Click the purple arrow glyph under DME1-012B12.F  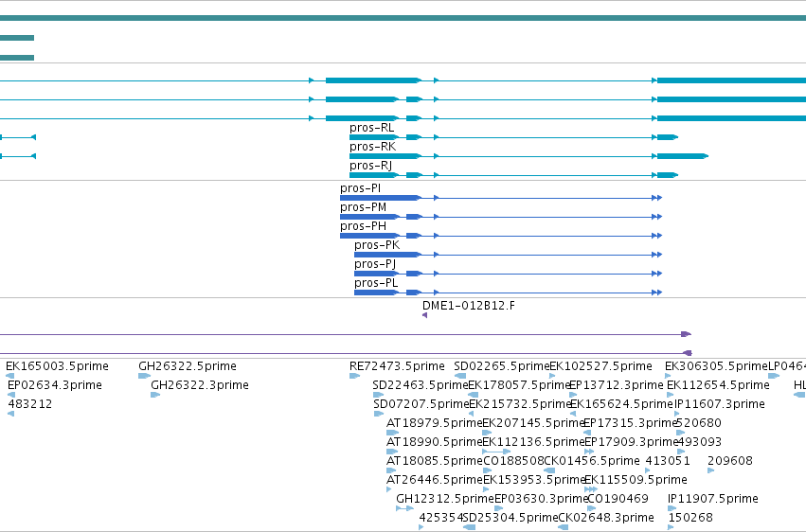pos(424,315)
